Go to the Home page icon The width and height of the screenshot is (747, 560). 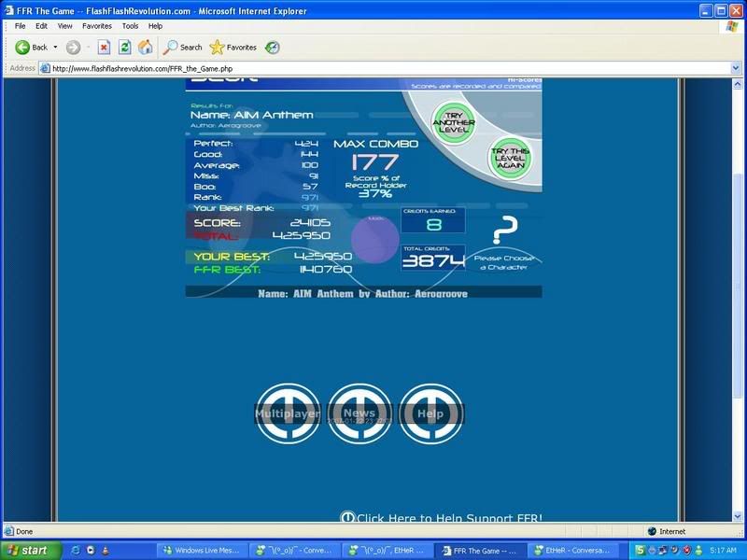[x=146, y=47]
